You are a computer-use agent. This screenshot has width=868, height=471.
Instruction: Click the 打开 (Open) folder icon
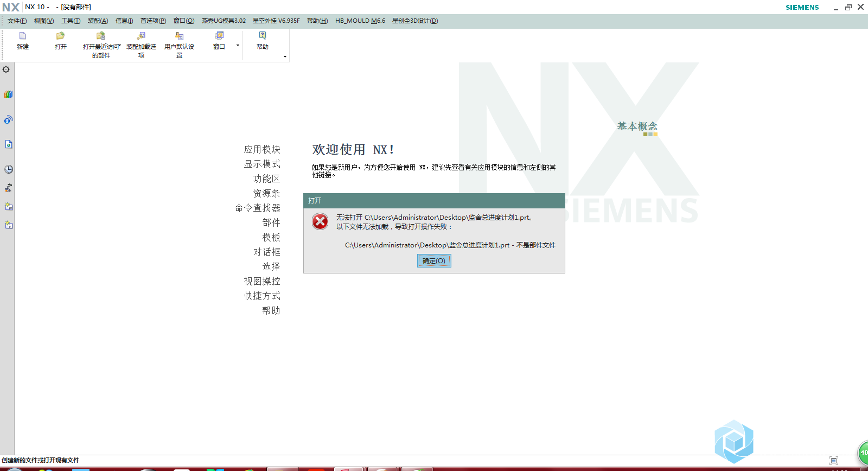point(60,36)
